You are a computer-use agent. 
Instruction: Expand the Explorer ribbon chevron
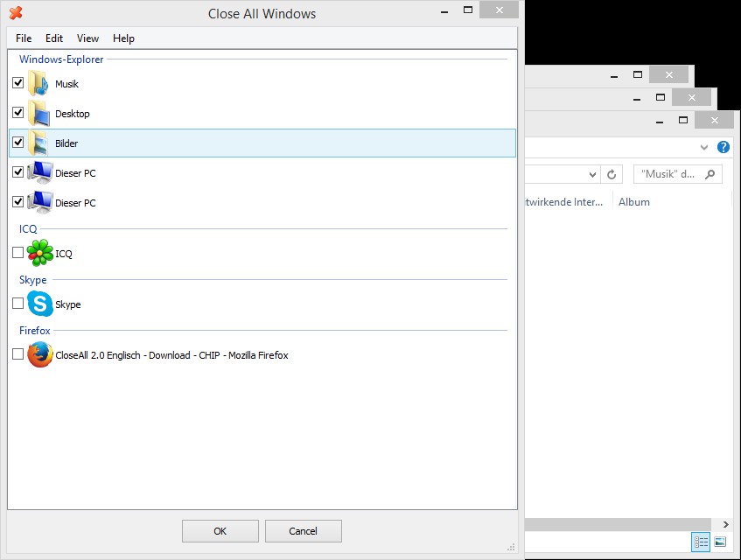coord(704,147)
